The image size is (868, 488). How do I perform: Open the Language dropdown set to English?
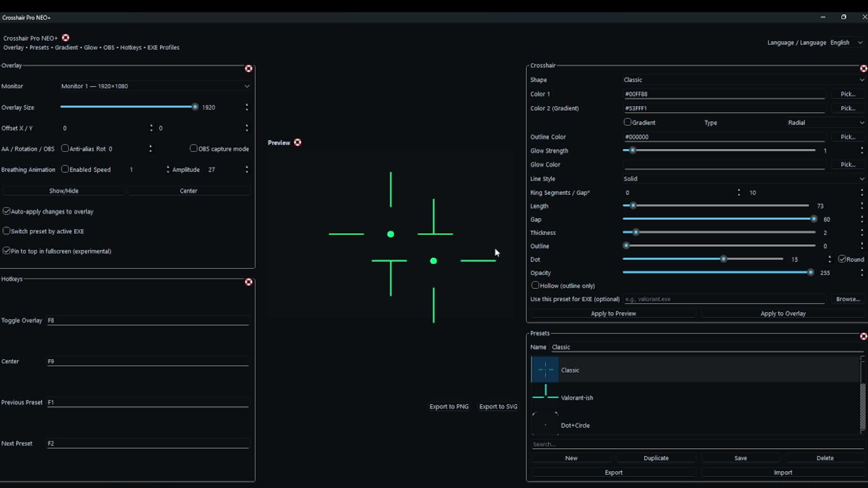click(846, 42)
